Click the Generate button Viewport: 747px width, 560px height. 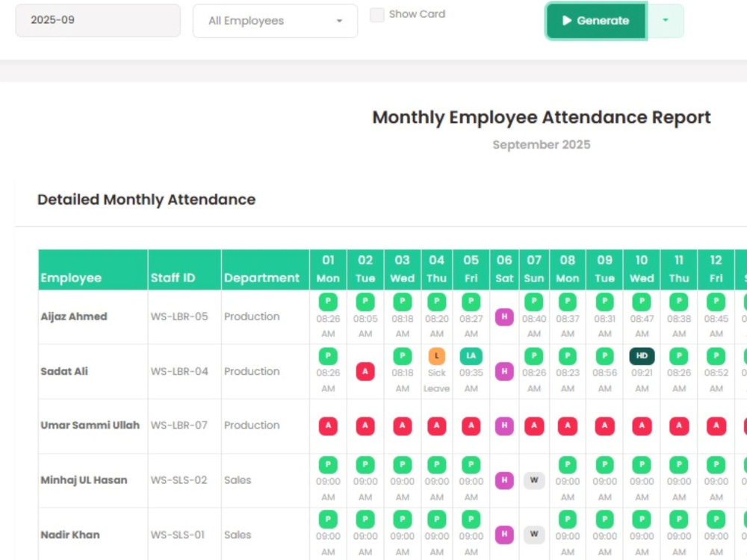[596, 21]
